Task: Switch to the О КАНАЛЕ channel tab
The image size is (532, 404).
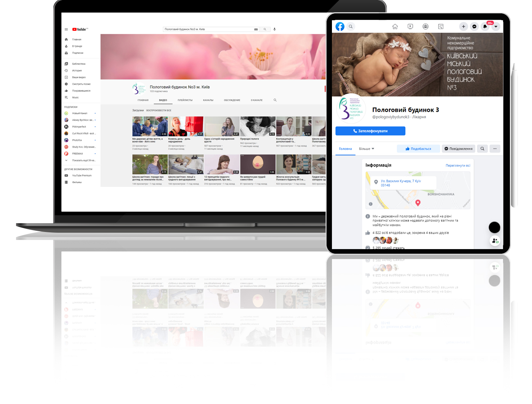Action: [257, 100]
